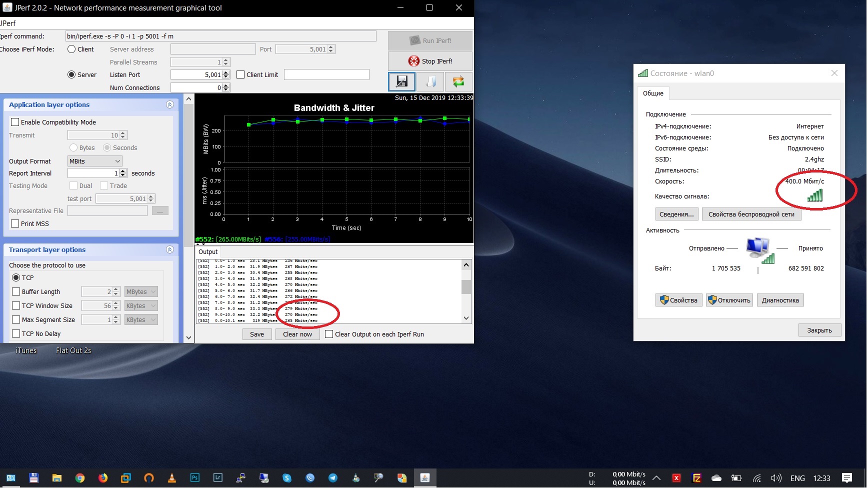Toggle the Client Limit checkbox
The width and height of the screenshot is (868, 500).
point(240,74)
